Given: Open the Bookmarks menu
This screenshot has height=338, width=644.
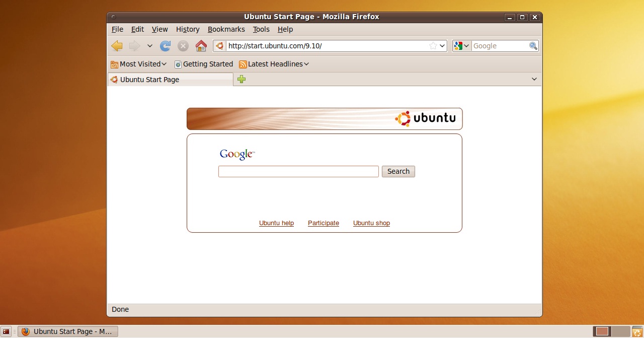Looking at the screenshot, I should pyautogui.click(x=226, y=29).
